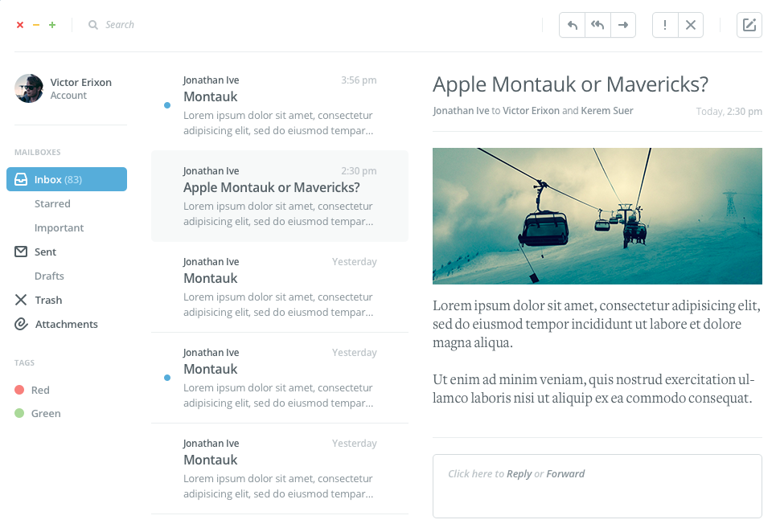Click the Reply All double-arrow icon

(x=597, y=25)
